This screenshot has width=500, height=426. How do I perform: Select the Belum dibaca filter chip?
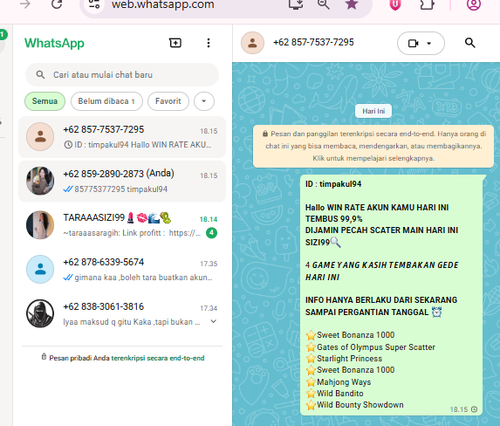tap(107, 101)
